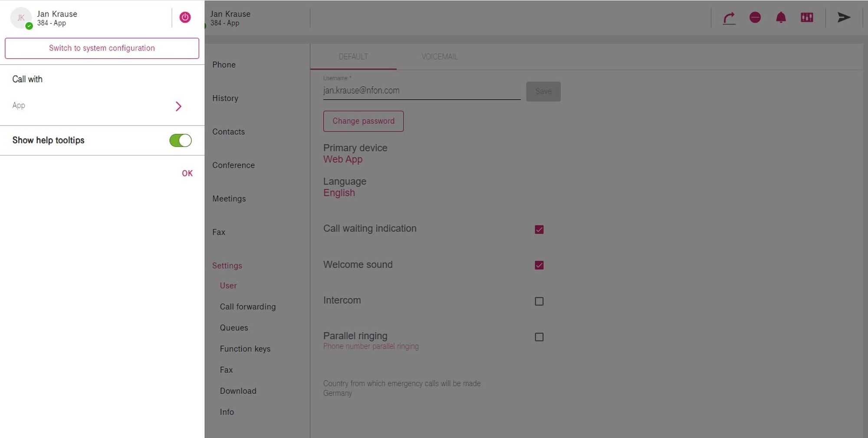Open Call forwarding in Settings menu
868x438 pixels.
click(247, 306)
